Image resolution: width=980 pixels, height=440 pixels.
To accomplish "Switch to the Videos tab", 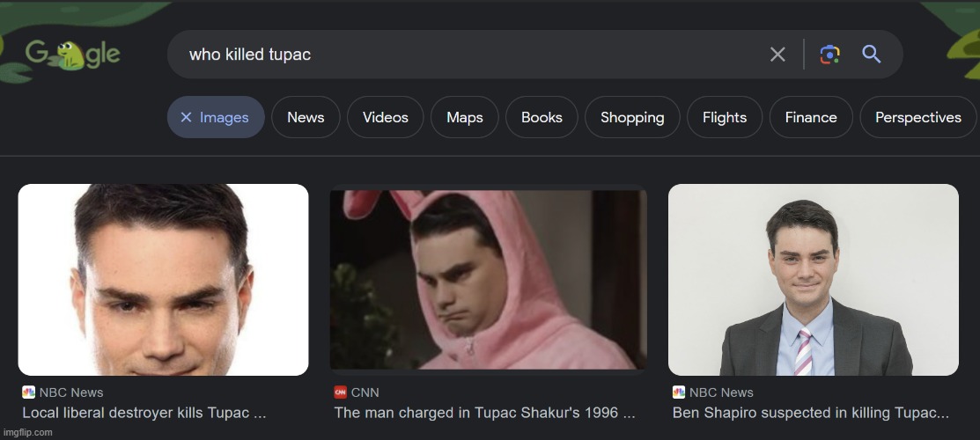I will click(385, 118).
